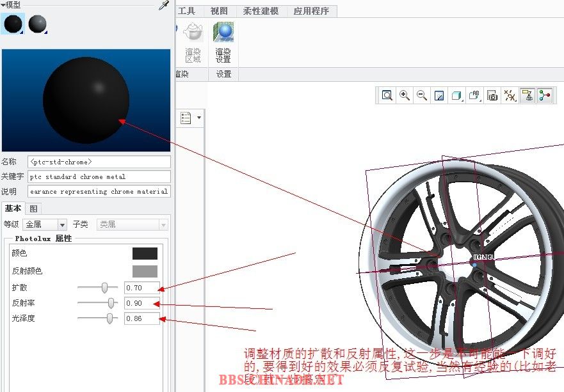Zoom out using the minus magnifier icon
The image size is (564, 392).
(x=422, y=95)
